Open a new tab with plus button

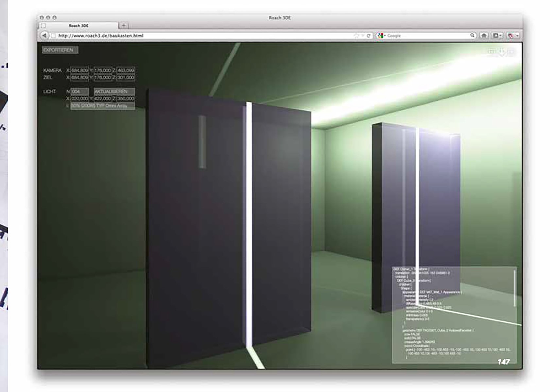pyautogui.click(x=124, y=25)
